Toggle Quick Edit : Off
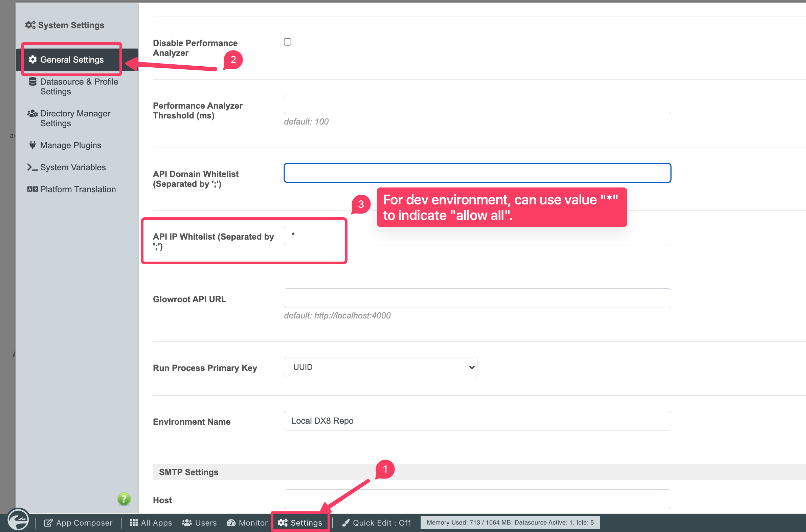The width and height of the screenshot is (806, 532). click(x=377, y=523)
